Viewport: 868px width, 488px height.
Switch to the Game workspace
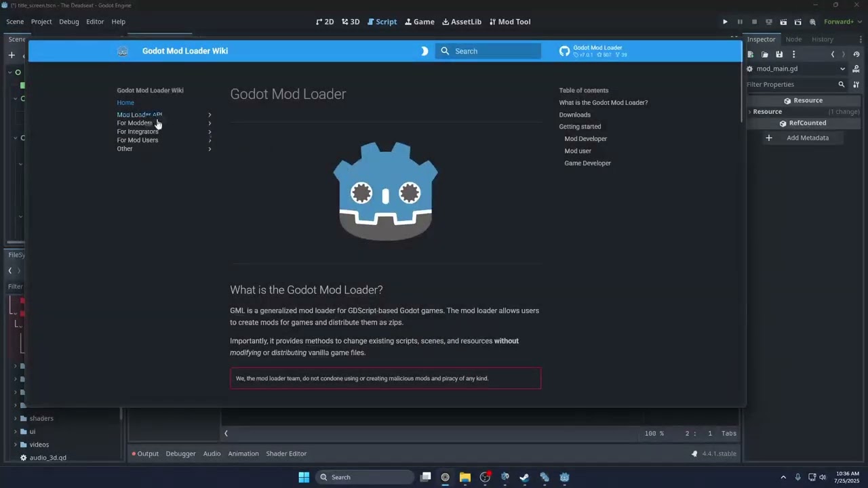420,22
